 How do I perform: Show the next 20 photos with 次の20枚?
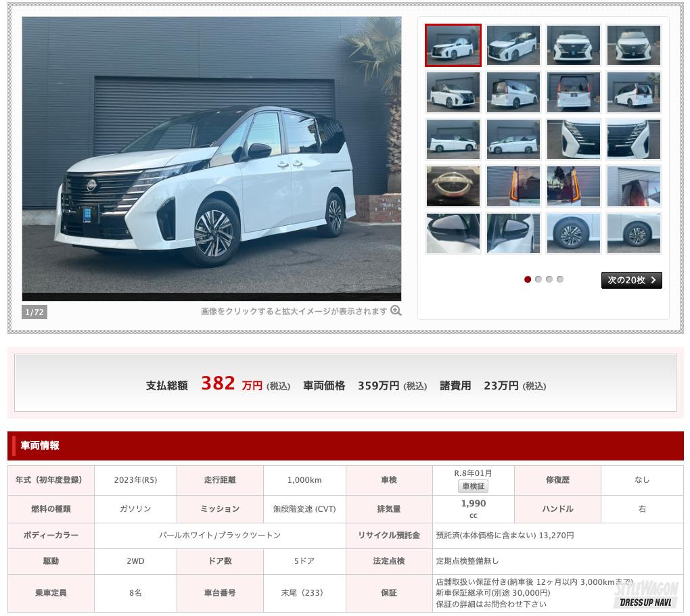[x=626, y=280]
